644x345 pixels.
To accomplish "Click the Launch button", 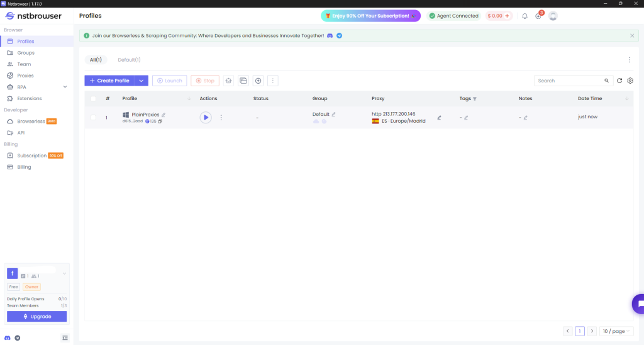I will (170, 81).
